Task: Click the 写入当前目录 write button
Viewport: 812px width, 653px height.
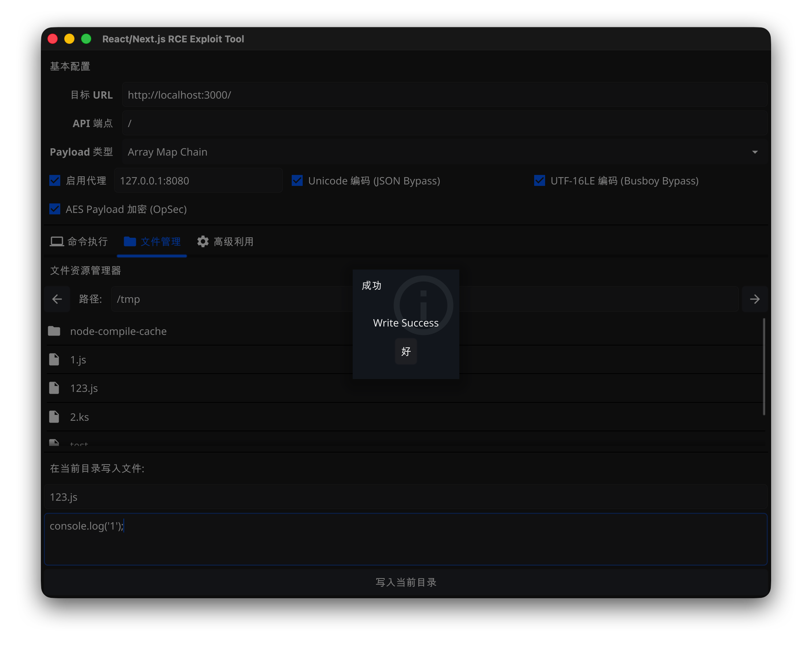Action: coord(406,582)
